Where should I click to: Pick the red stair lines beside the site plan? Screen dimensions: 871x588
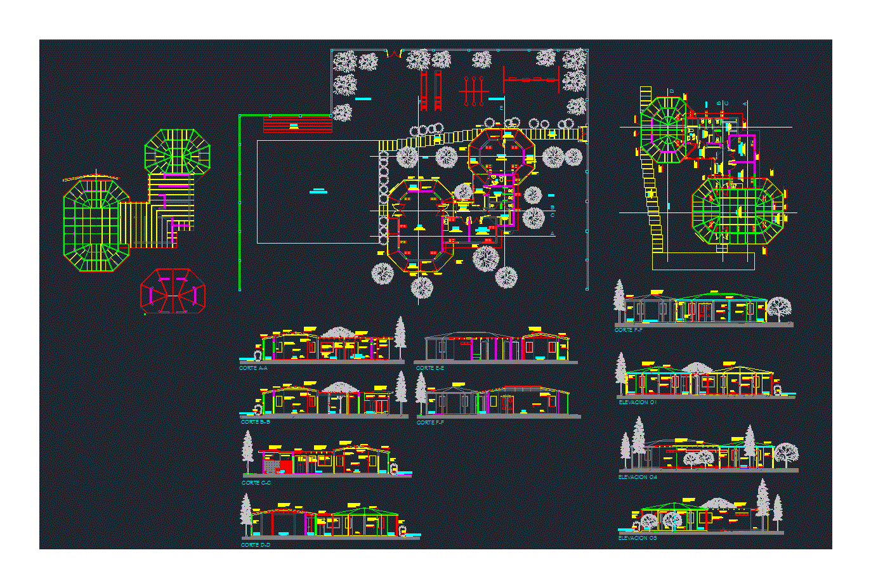point(298,124)
